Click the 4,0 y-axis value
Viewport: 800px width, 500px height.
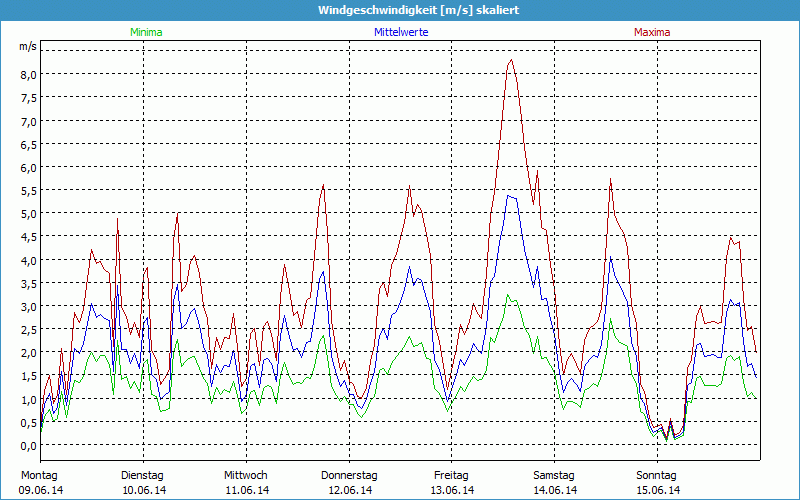coord(28,260)
